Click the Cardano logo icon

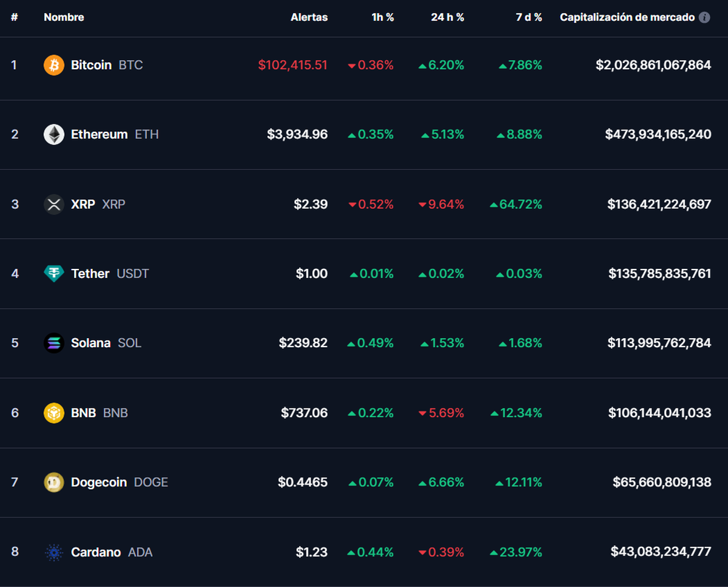point(54,552)
